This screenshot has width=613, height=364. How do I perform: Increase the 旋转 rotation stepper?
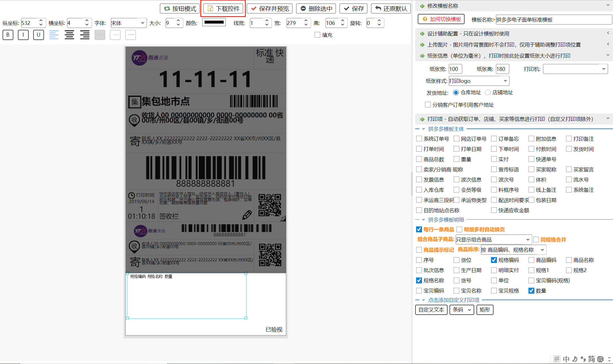[x=379, y=21]
